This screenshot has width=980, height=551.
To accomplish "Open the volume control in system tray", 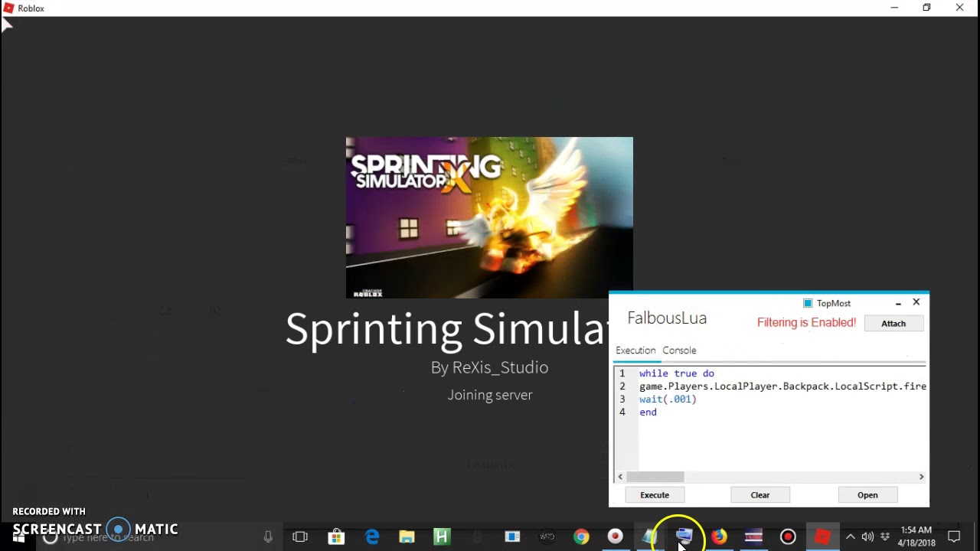I will [x=867, y=536].
